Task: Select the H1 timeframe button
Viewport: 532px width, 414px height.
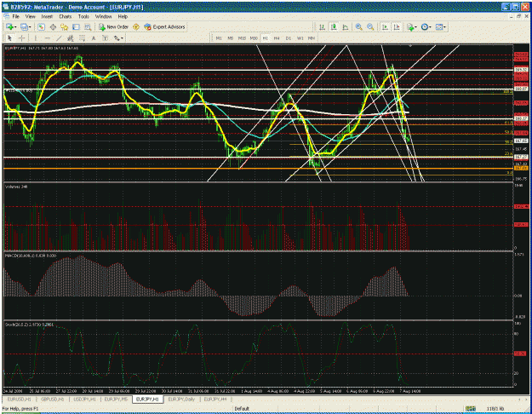Action: (x=265, y=38)
